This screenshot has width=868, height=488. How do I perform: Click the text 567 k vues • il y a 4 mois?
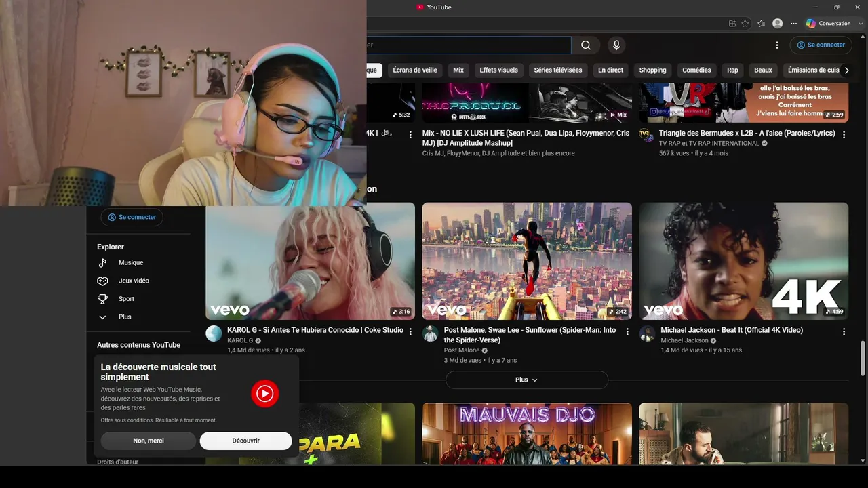point(693,153)
